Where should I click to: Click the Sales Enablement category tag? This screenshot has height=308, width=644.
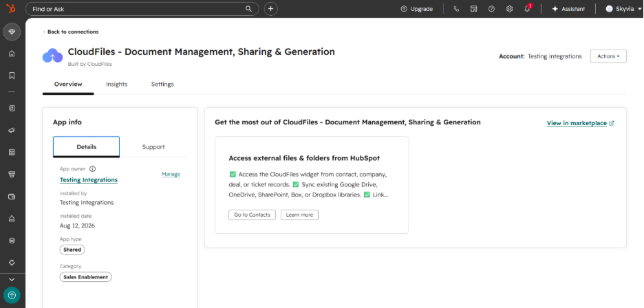[x=85, y=277]
